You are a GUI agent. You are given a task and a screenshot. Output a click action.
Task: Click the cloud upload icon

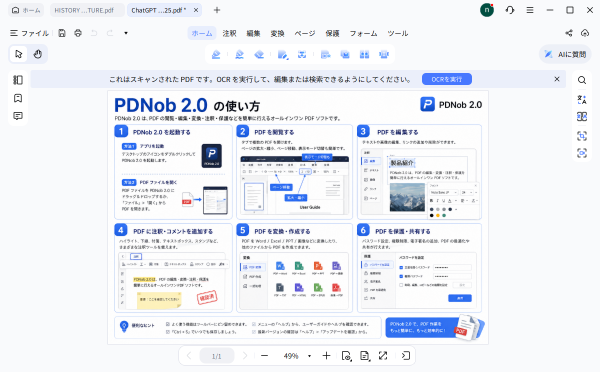(x=585, y=33)
